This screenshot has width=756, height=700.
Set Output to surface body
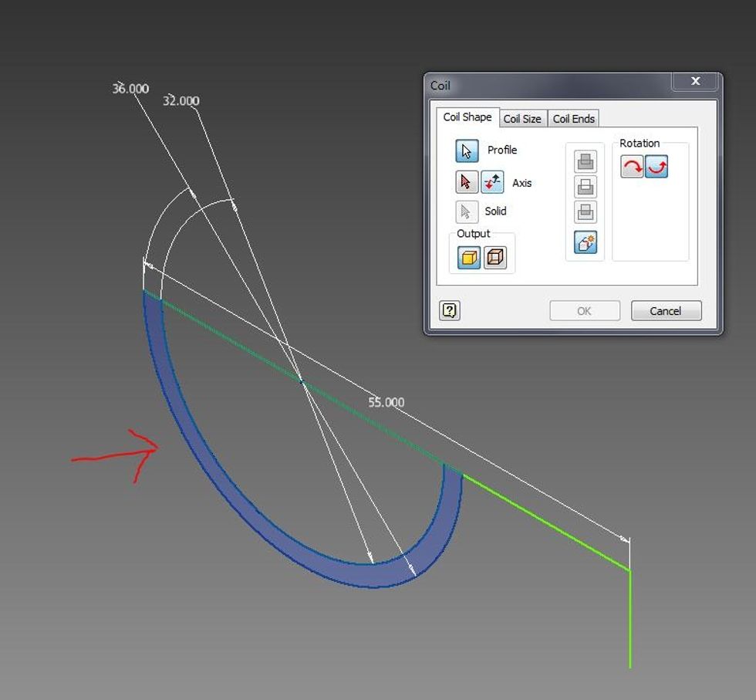494,257
